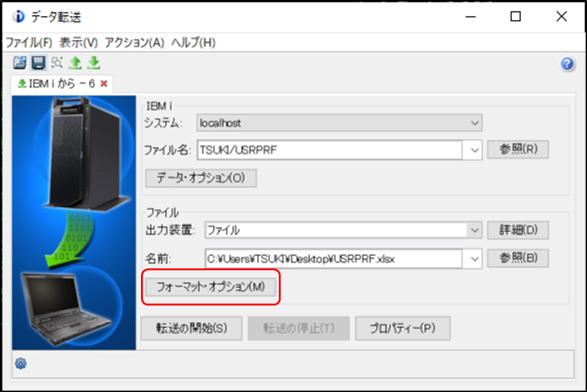Click the open saved transfer request toolbar icon
The image size is (587, 392).
pyautogui.click(x=20, y=63)
